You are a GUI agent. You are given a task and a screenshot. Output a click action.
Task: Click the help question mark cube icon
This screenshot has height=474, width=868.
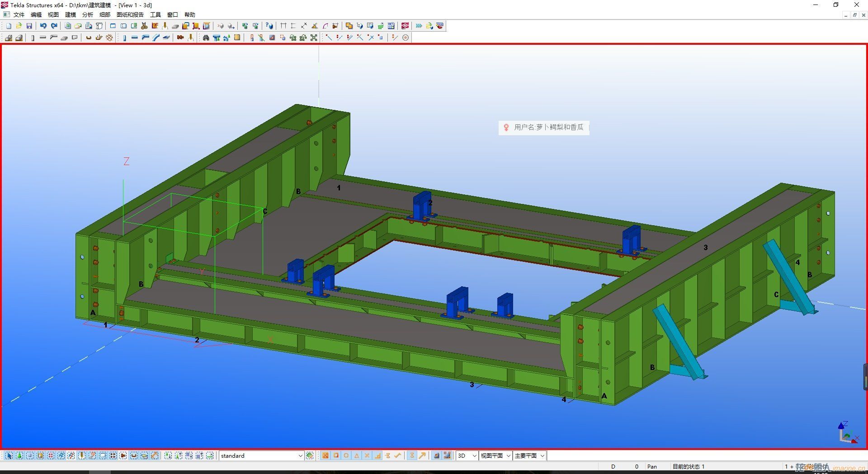click(x=269, y=26)
